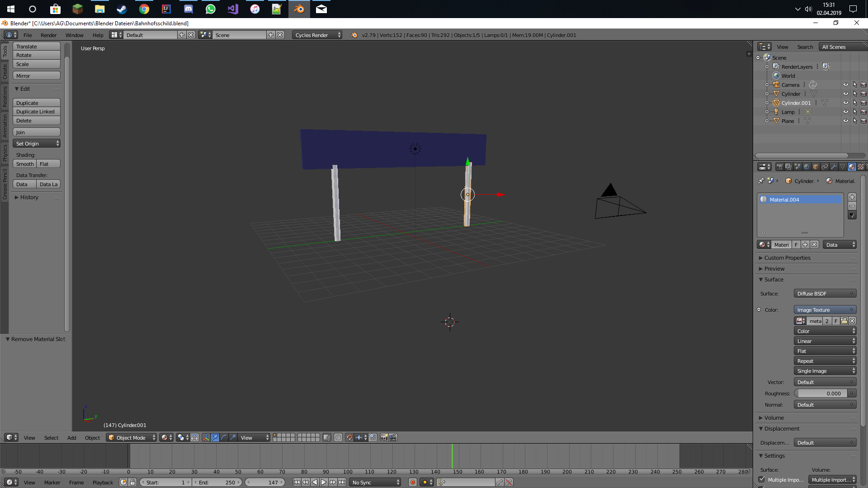Open the Modifiers wrench tab icon
Image resolution: width=868 pixels, height=488 pixels.
pyautogui.click(x=834, y=167)
